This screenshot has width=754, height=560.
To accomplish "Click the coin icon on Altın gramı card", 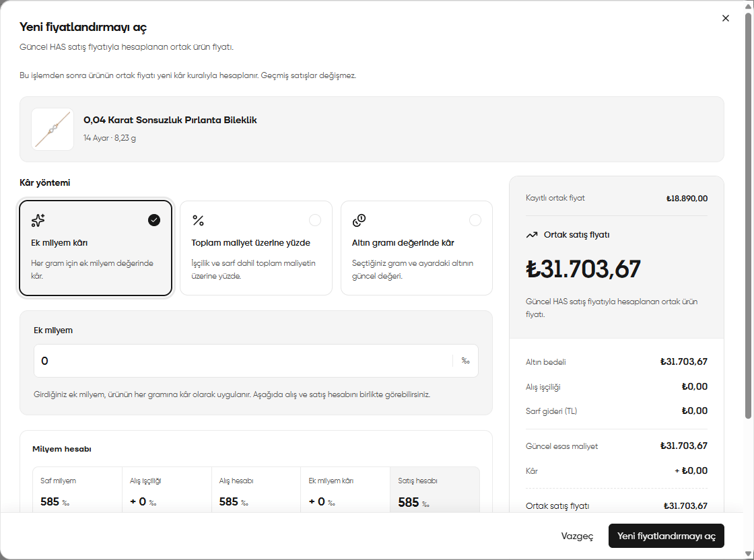I will click(x=359, y=220).
